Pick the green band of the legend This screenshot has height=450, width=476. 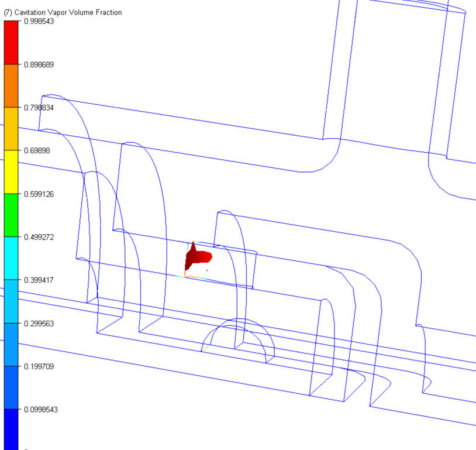point(11,215)
